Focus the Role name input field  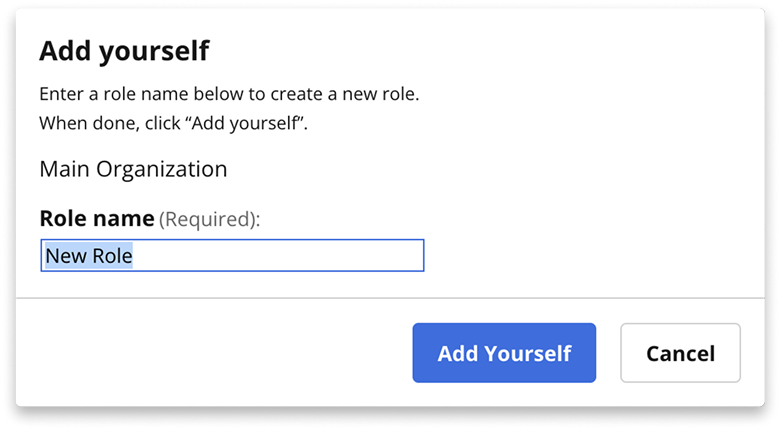pos(232,255)
